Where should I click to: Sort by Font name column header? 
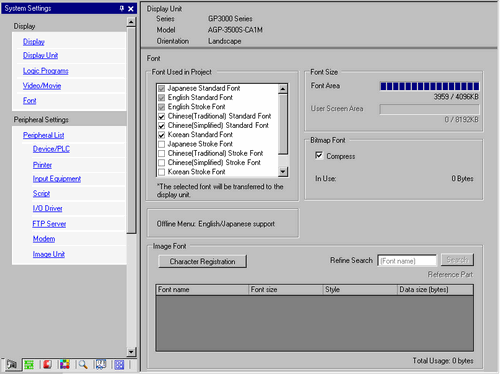[202, 290]
